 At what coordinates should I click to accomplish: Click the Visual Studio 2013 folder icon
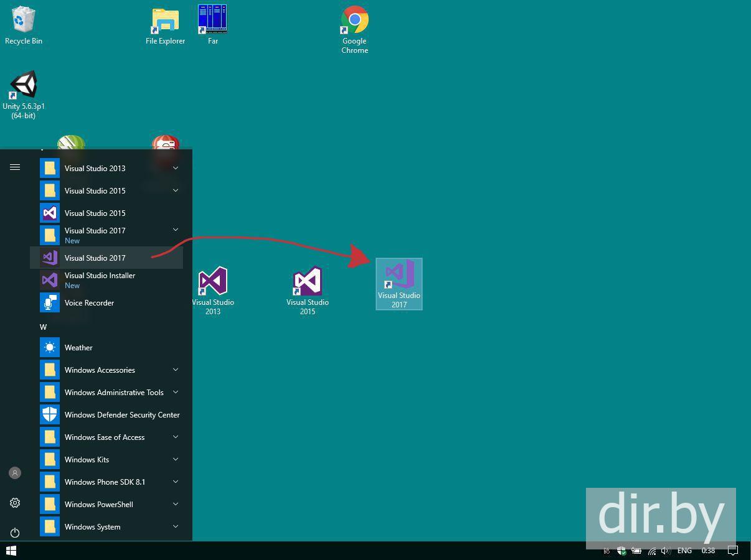(x=50, y=168)
